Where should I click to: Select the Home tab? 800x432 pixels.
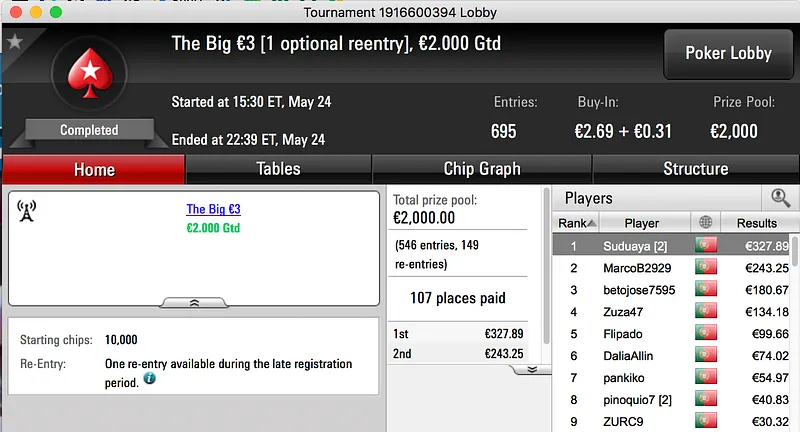[94, 169]
